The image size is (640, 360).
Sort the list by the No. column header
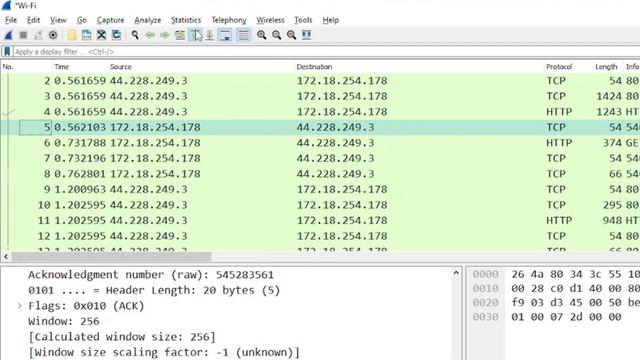26,67
